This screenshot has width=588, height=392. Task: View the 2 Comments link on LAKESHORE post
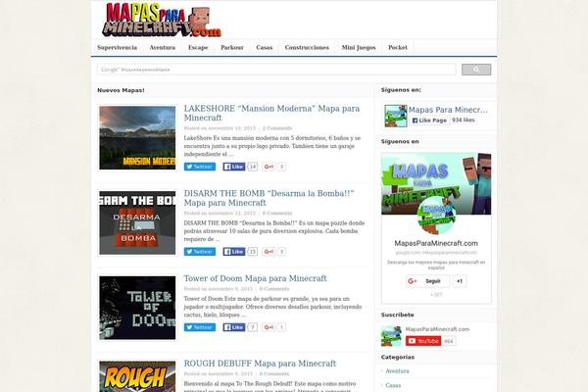[277, 128]
